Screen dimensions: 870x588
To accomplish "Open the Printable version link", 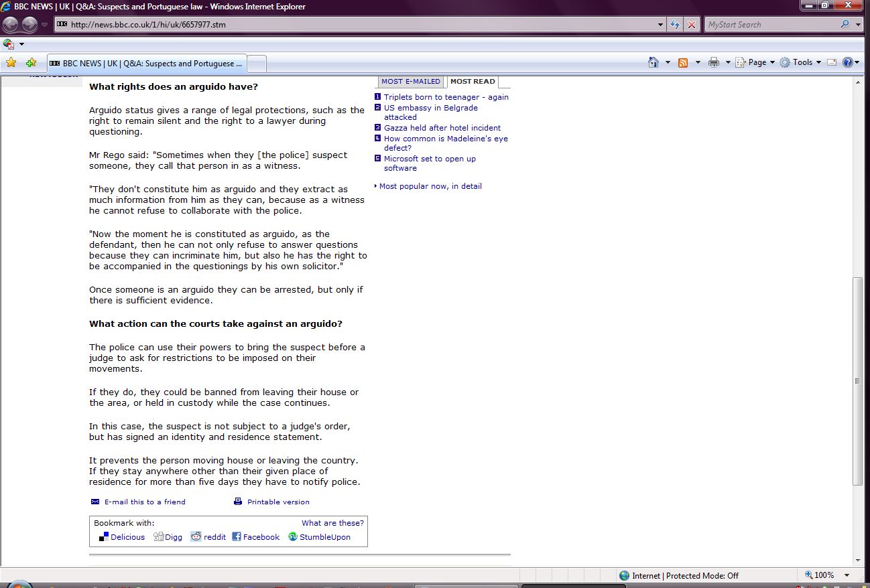I will tap(277, 502).
